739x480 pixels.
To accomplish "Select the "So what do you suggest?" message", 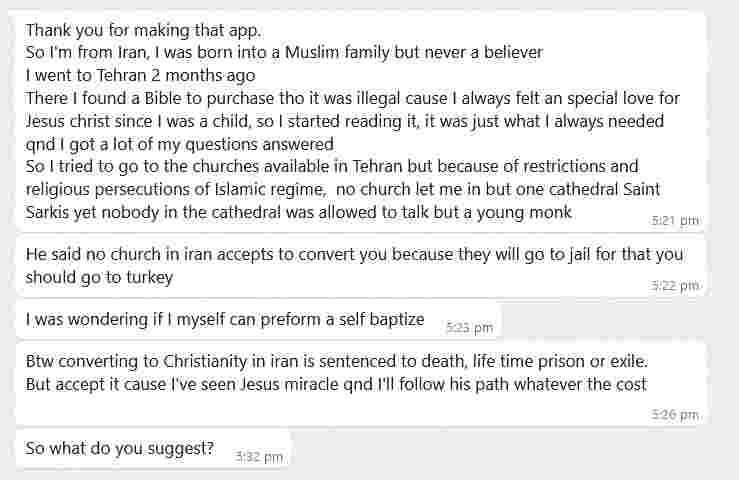I will click(x=120, y=448).
